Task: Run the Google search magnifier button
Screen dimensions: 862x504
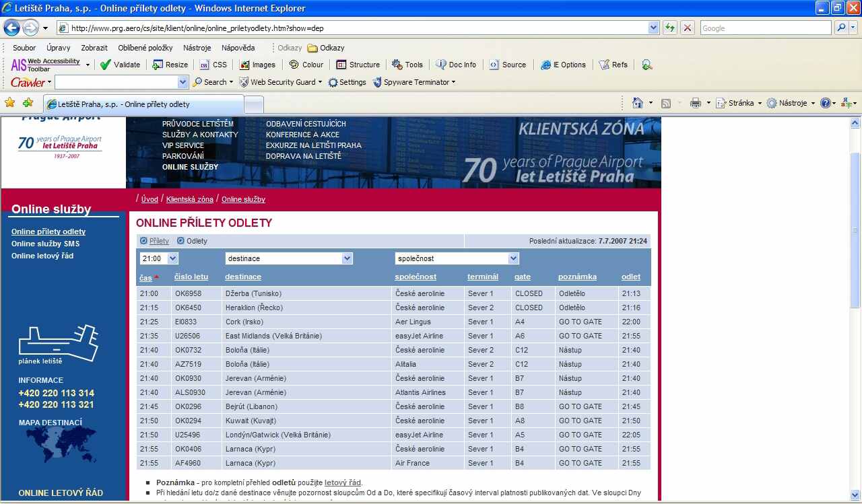Action: coord(841,28)
